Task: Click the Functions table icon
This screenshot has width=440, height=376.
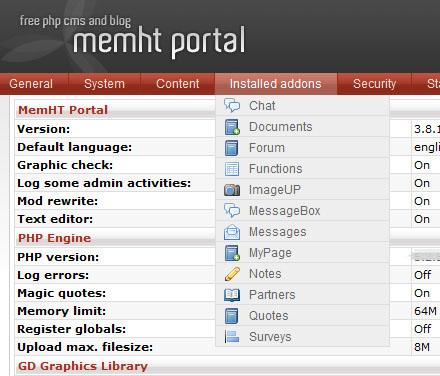Action: coord(232,169)
